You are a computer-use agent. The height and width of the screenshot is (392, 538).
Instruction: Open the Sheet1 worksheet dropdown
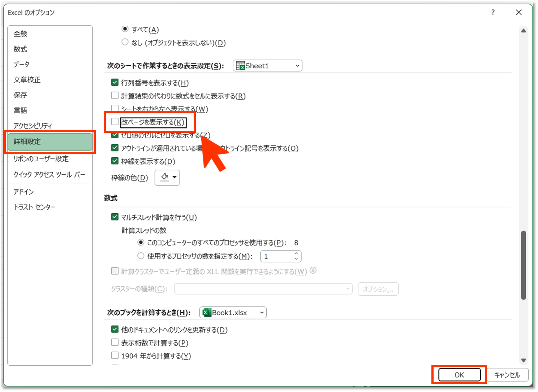coord(267,66)
